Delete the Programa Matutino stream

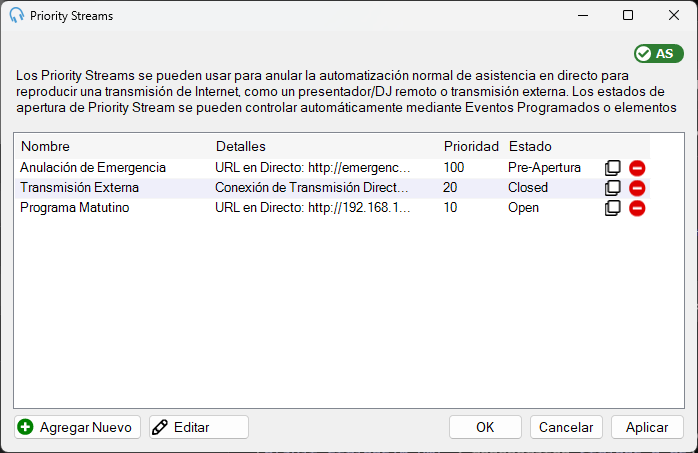point(637,208)
